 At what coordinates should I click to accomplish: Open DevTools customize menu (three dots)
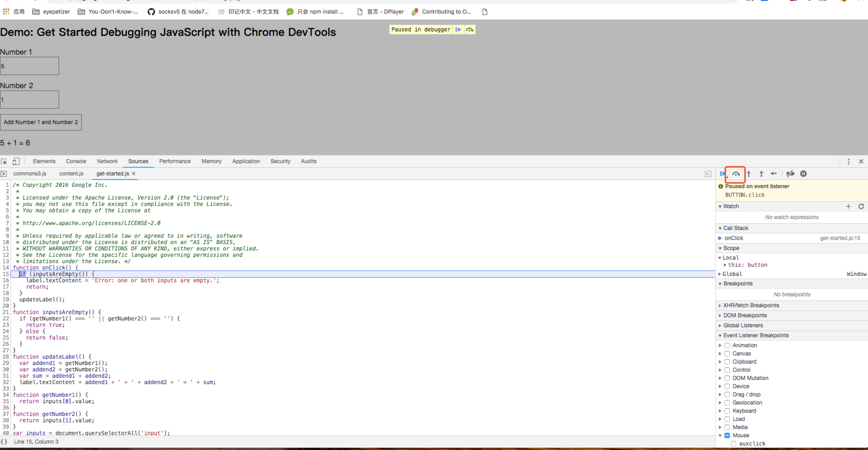pyautogui.click(x=848, y=161)
